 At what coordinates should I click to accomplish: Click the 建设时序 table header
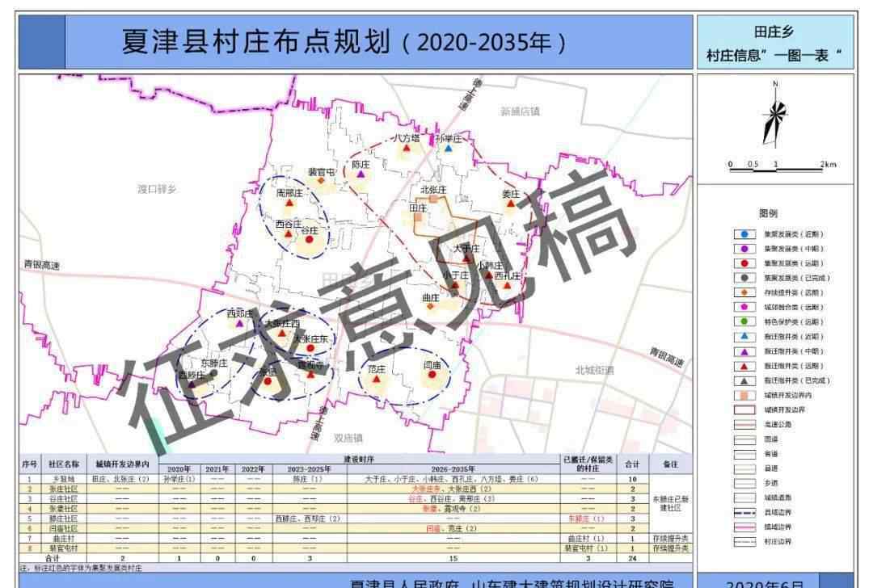click(x=359, y=460)
